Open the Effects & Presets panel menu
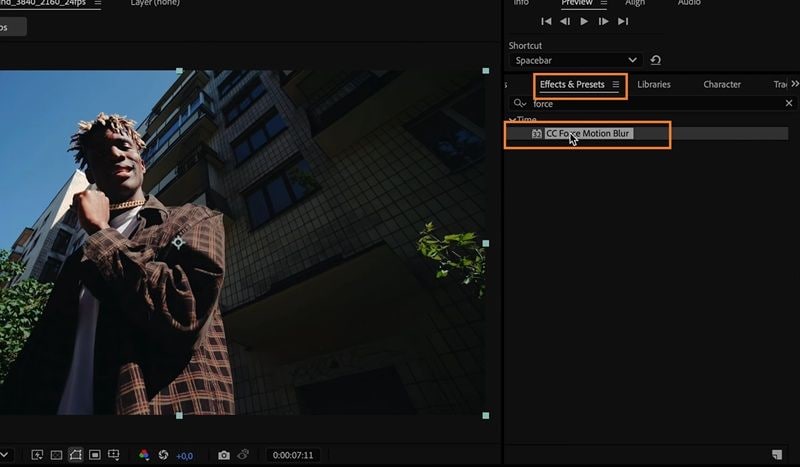This screenshot has width=800, height=467. coord(616,85)
